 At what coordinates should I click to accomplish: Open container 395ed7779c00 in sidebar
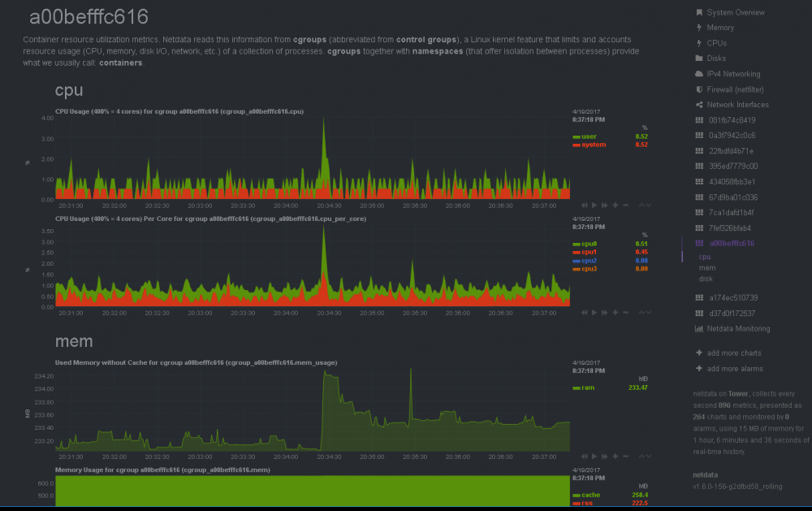pyautogui.click(x=733, y=167)
